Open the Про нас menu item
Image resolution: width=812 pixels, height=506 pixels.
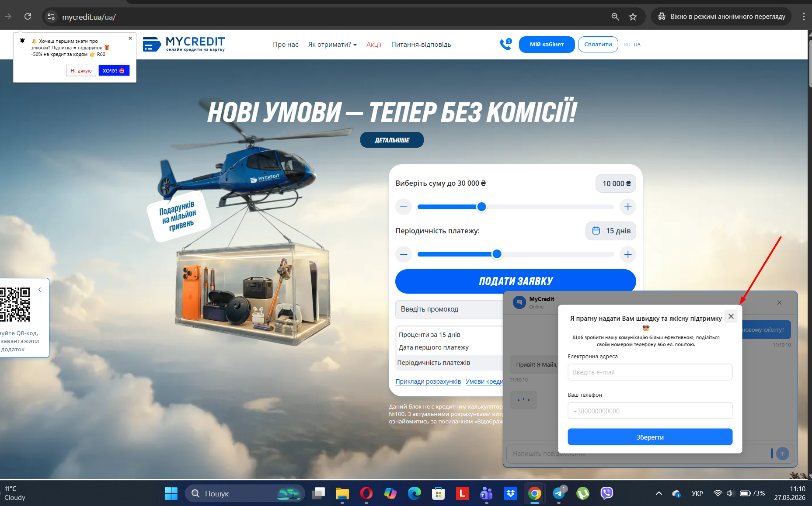286,45
